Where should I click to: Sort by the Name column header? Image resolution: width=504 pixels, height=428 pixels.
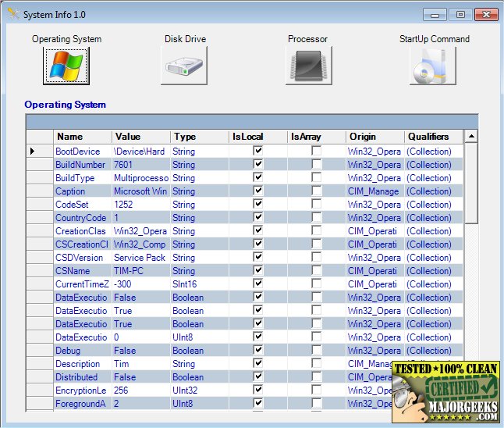pos(82,137)
